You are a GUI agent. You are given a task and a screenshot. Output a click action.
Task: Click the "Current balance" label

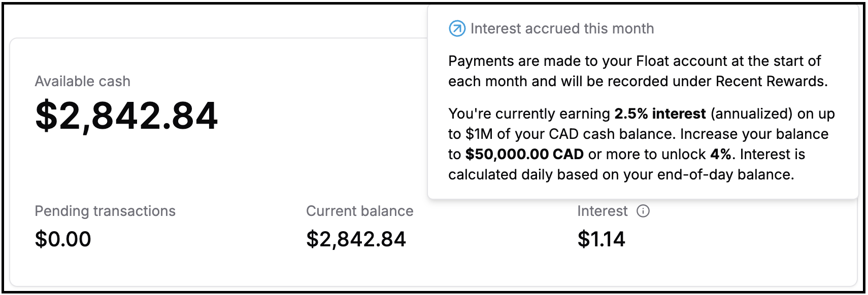point(359,211)
